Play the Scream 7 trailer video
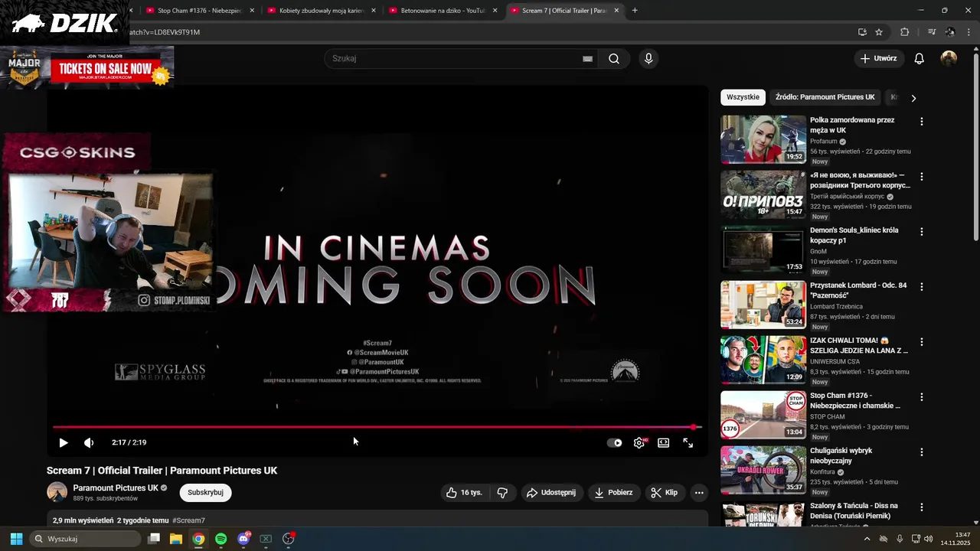This screenshot has height=551, width=980. (64, 442)
